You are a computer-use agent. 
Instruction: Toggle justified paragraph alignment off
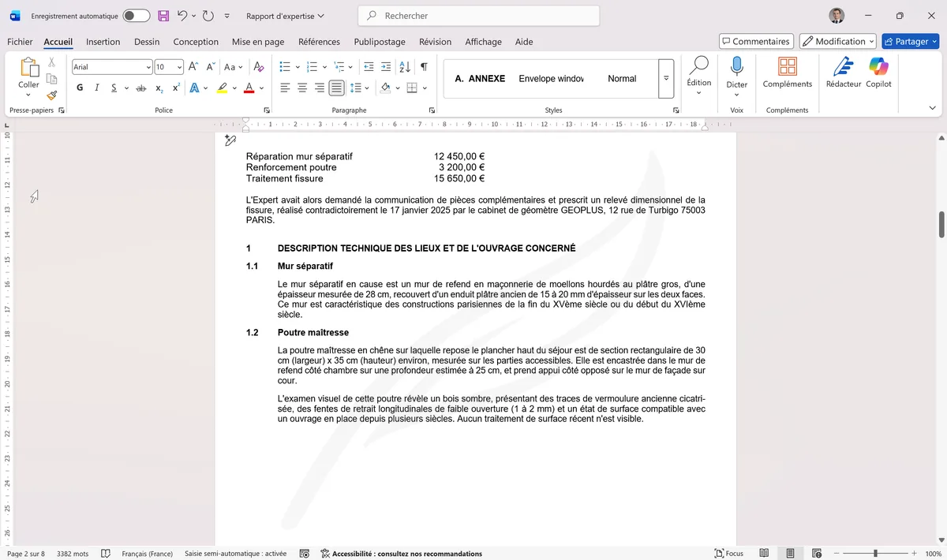coord(336,87)
